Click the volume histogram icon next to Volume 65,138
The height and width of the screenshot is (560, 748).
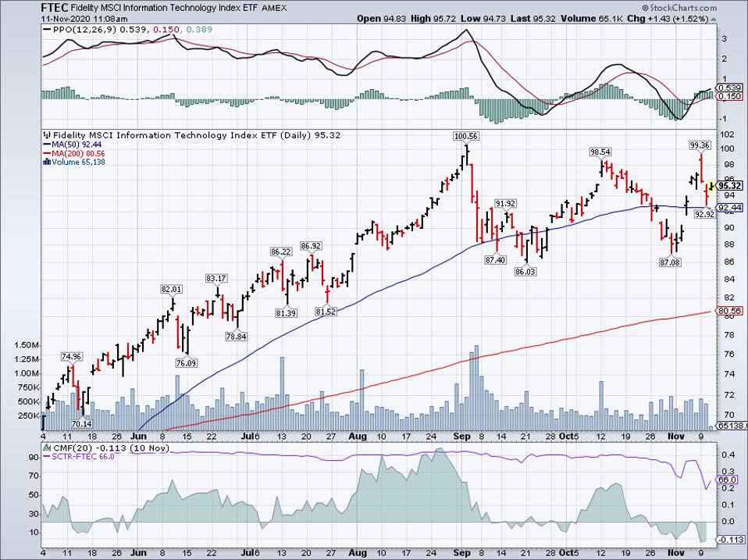pyautogui.click(x=46, y=161)
